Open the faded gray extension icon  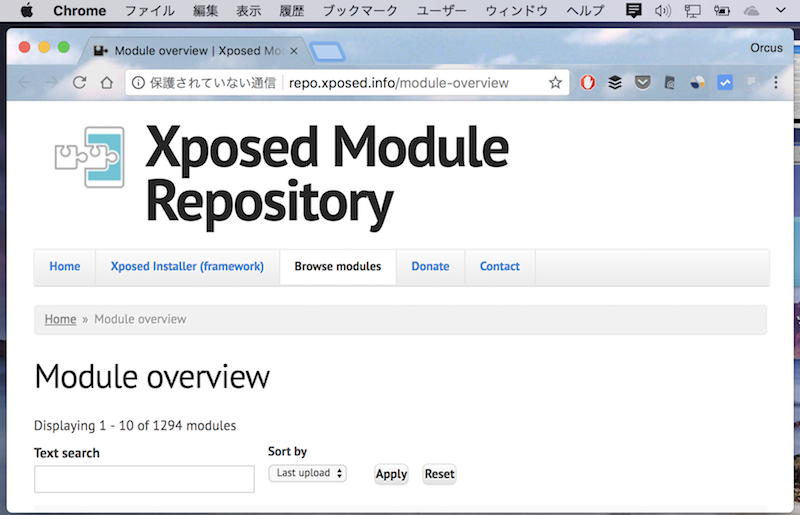point(752,82)
